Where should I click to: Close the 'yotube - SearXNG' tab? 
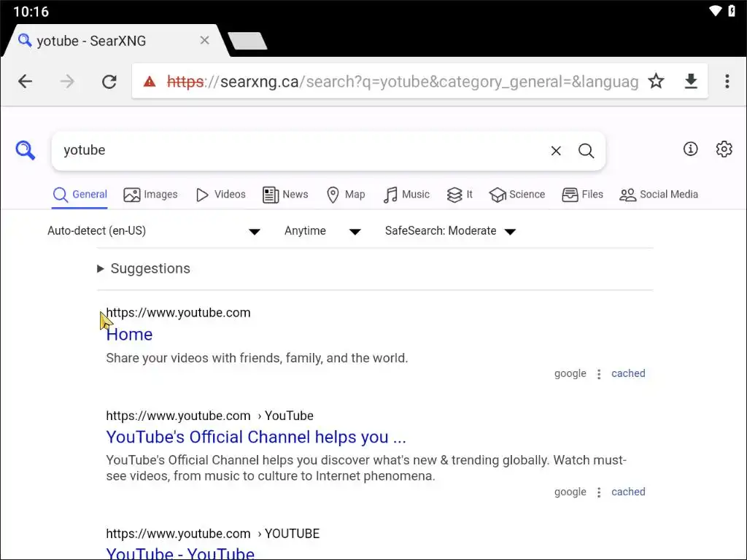[x=204, y=41]
